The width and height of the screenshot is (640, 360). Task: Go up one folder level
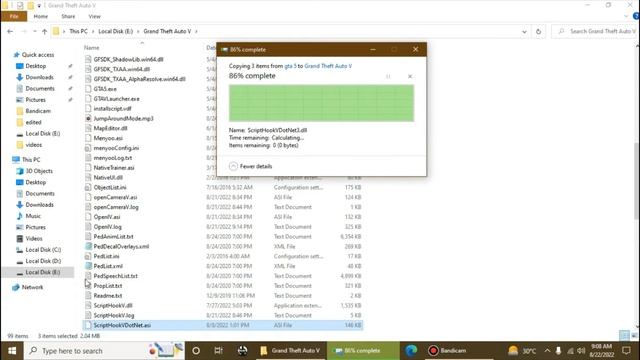(44, 31)
